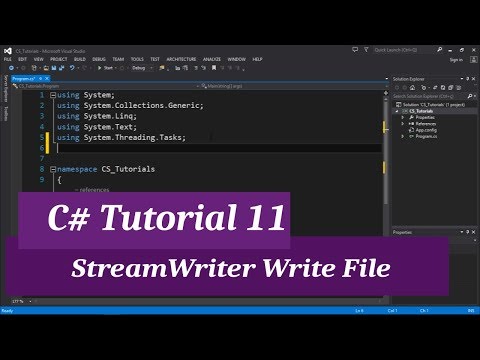Image resolution: width=480 pixels, height=360 pixels.
Task: Focus the Search Solution Explorer field
Action: click(x=429, y=96)
